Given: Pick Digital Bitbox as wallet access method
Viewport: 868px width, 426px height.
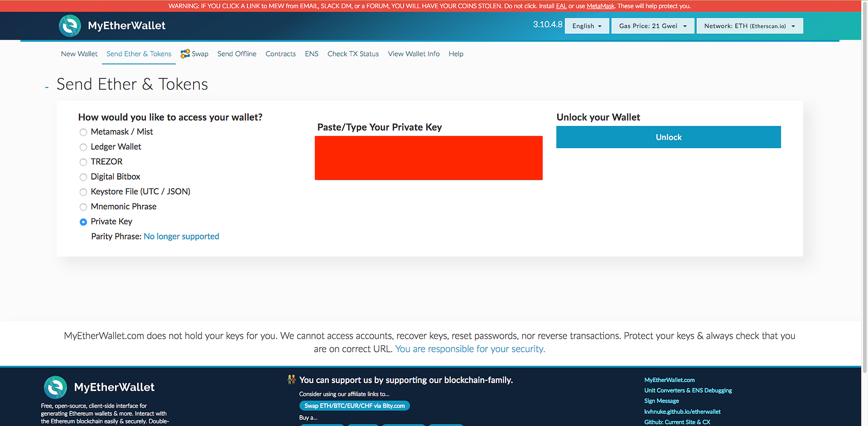Looking at the screenshot, I should pyautogui.click(x=83, y=177).
